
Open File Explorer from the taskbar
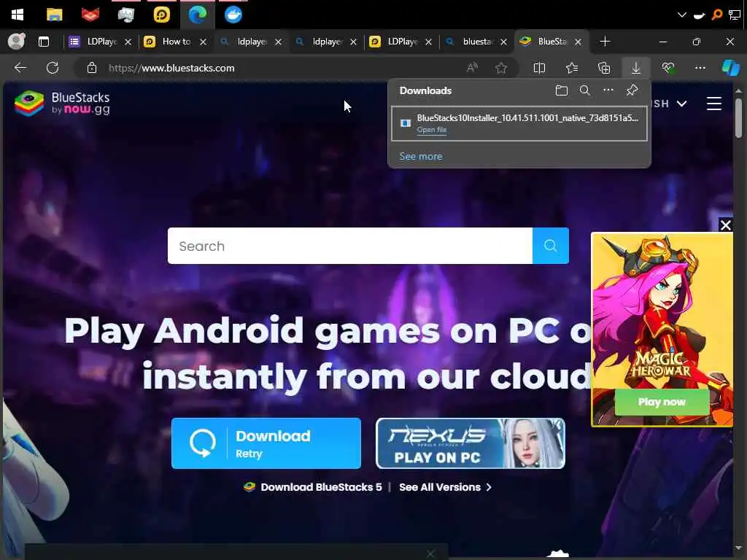click(54, 15)
